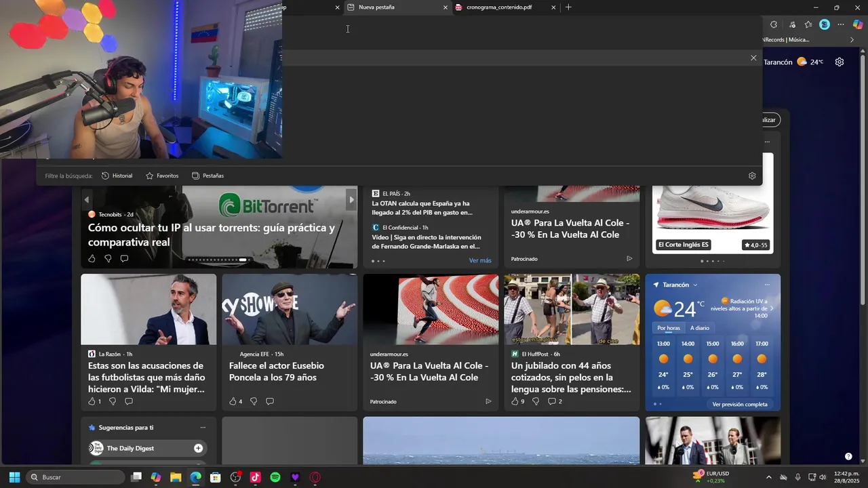Open the NRecords Música bookmark
Image resolution: width=868 pixels, height=488 pixels.
point(787,40)
